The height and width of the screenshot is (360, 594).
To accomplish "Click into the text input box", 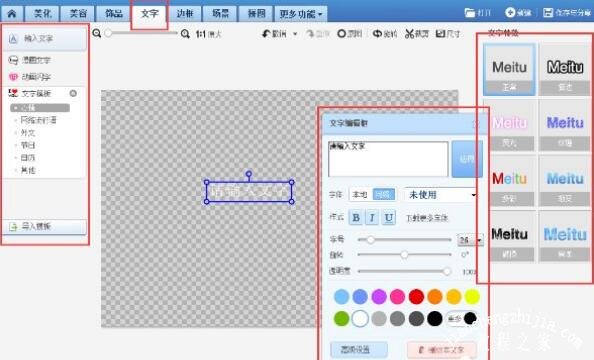I will click(388, 159).
